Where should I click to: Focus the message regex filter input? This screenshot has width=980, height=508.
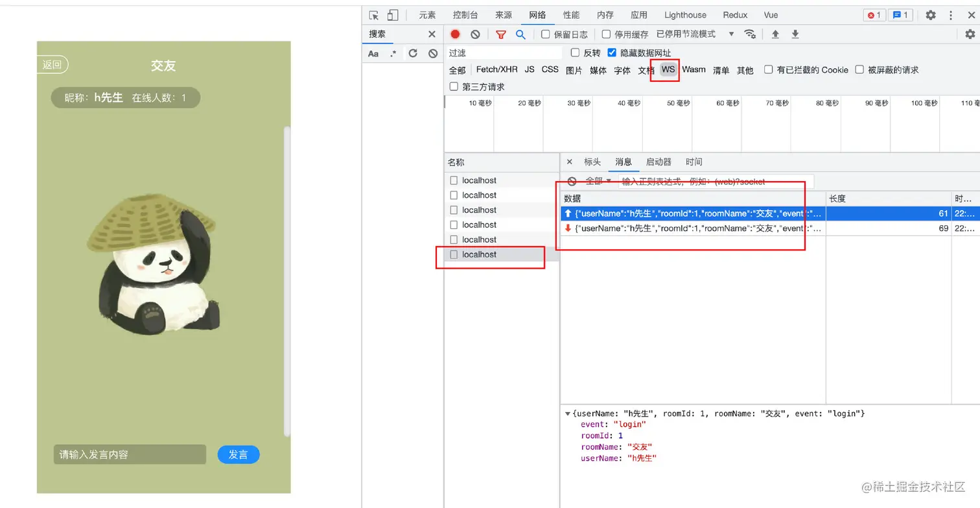tap(716, 182)
